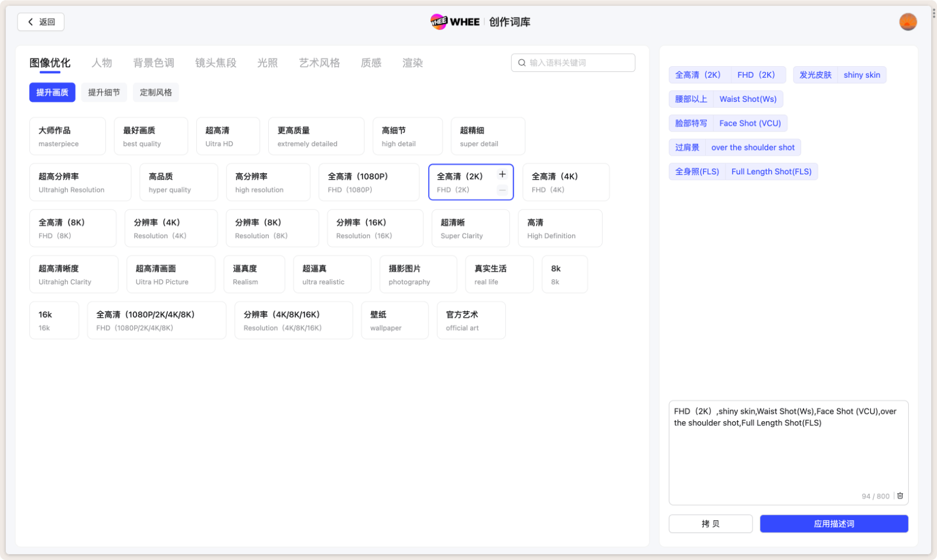Click the 拷贝 copy button

click(x=710, y=523)
